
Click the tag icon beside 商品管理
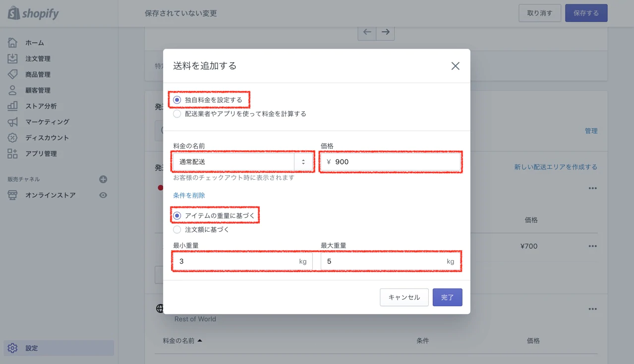(x=12, y=74)
